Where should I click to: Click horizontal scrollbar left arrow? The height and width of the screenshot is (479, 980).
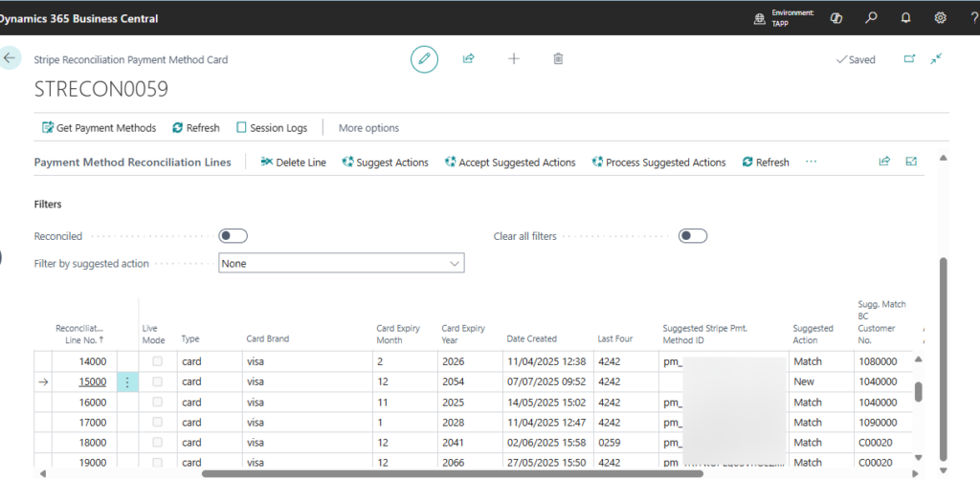tap(42, 474)
